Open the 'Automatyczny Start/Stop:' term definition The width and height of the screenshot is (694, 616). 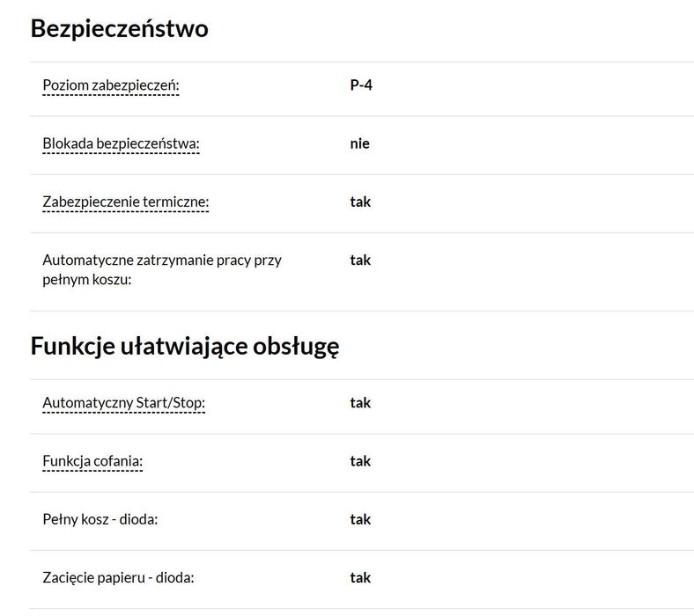tap(123, 403)
